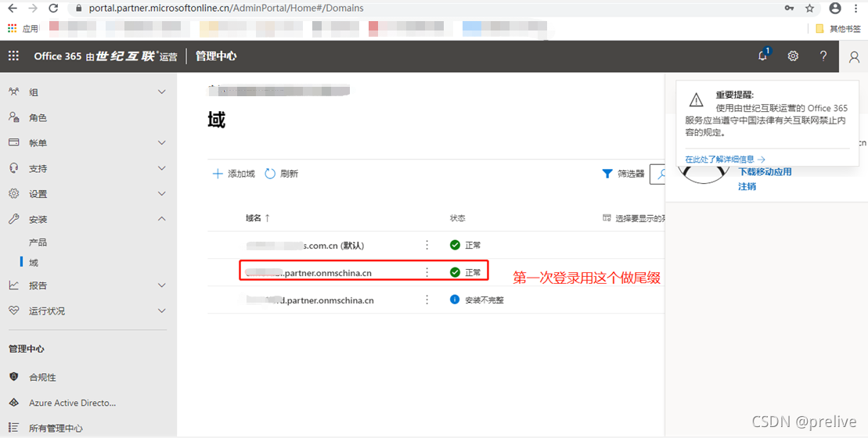
Task: Open Azure Active Directory admin center
Action: [73, 403]
